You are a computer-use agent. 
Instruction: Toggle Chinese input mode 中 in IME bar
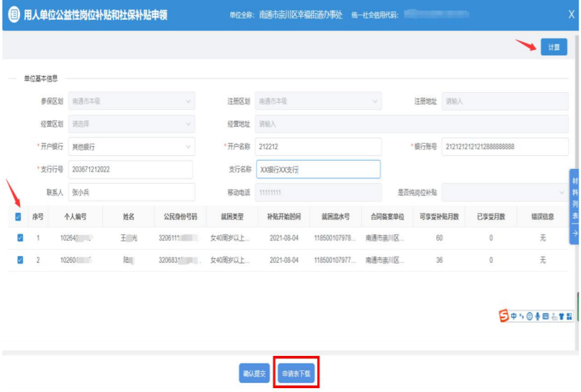pyautogui.click(x=515, y=316)
